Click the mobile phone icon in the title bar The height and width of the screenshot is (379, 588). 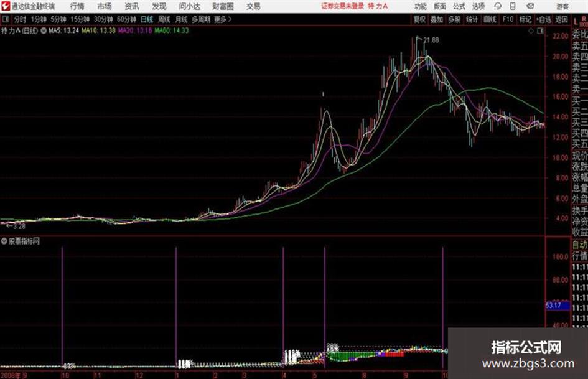tap(513, 6)
